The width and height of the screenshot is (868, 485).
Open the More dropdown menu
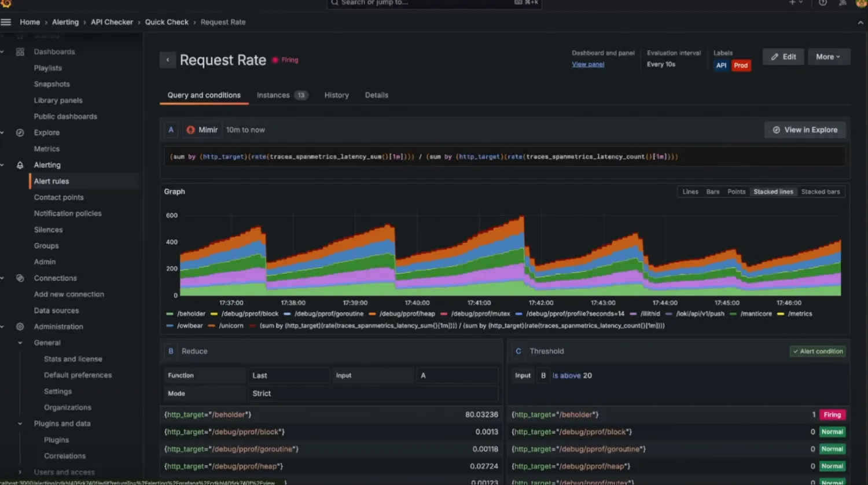tap(828, 57)
